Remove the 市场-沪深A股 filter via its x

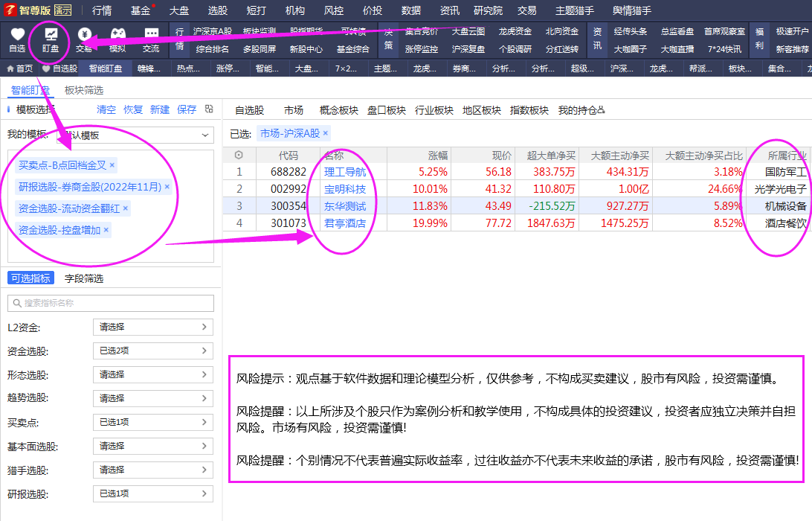(325, 133)
